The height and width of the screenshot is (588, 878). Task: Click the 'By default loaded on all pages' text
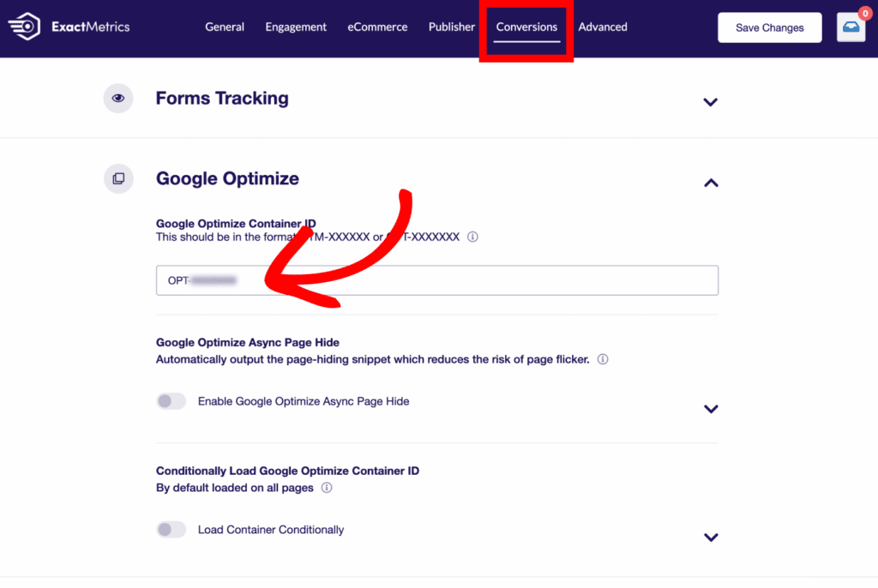pyautogui.click(x=235, y=488)
